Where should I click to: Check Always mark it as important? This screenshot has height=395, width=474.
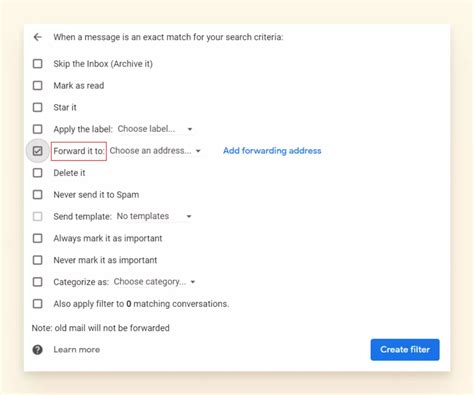38,238
